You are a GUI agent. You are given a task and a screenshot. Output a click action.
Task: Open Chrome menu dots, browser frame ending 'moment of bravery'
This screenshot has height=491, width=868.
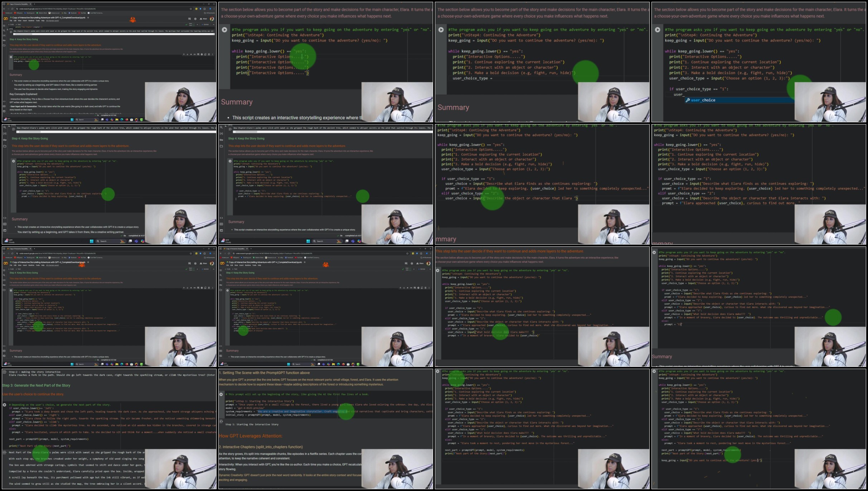[431, 254]
